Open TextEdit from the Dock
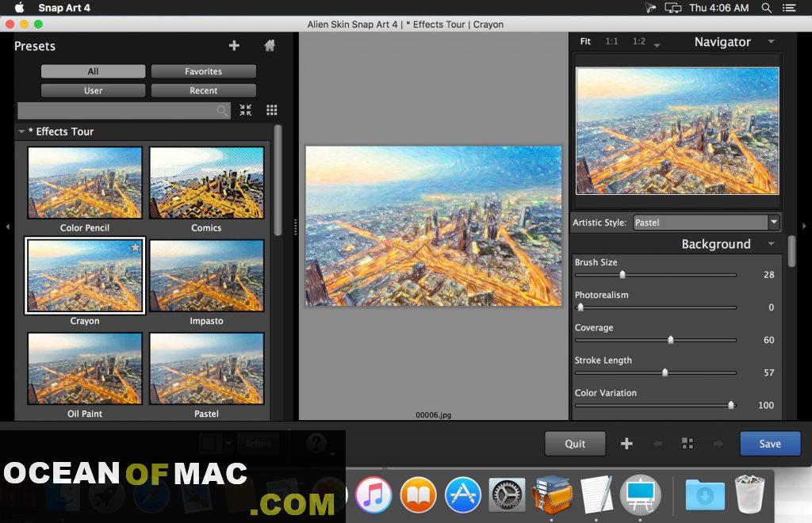 [x=596, y=495]
